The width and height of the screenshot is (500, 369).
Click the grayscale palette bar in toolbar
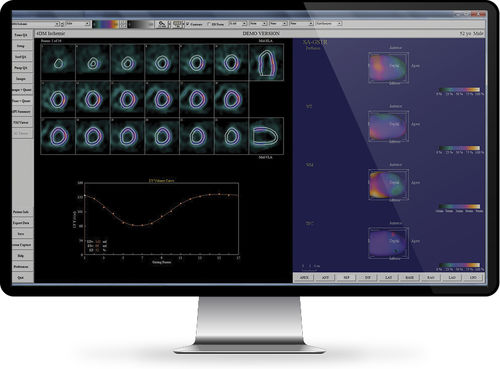point(141,24)
